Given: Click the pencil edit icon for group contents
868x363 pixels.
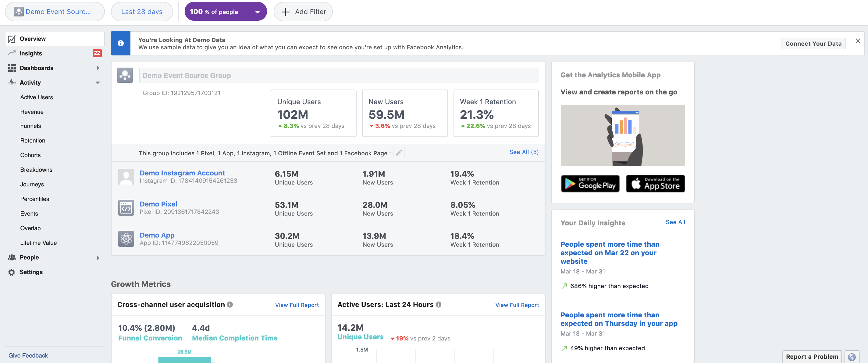Looking at the screenshot, I should (399, 153).
